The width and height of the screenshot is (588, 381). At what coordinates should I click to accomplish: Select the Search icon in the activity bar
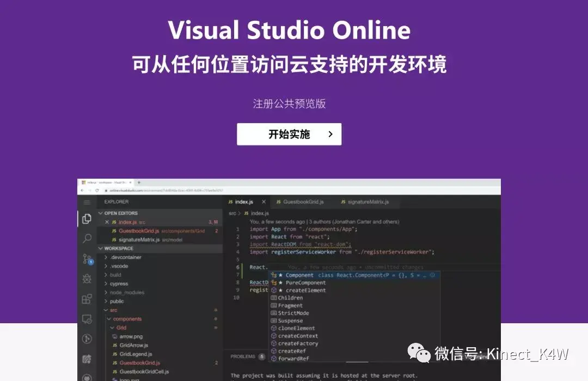(x=86, y=238)
